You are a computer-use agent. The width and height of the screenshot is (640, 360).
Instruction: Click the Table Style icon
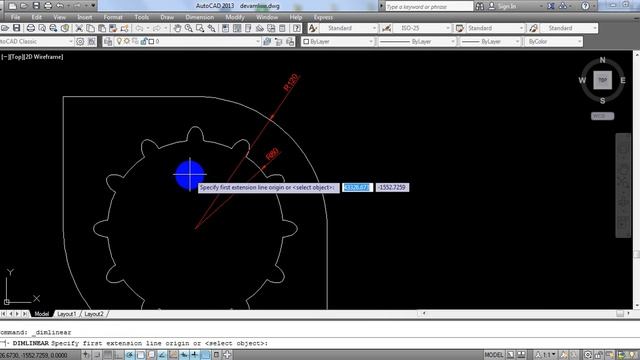[460, 28]
